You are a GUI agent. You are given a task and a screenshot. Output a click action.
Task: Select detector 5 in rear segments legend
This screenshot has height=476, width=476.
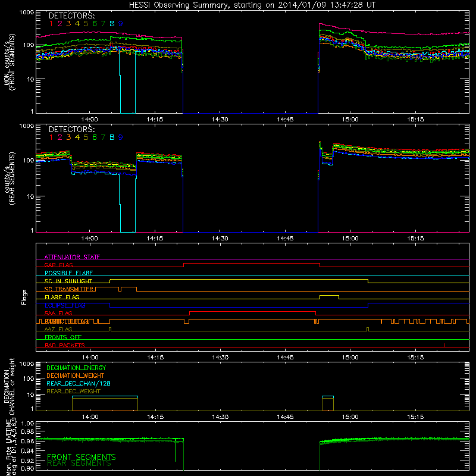click(86, 137)
